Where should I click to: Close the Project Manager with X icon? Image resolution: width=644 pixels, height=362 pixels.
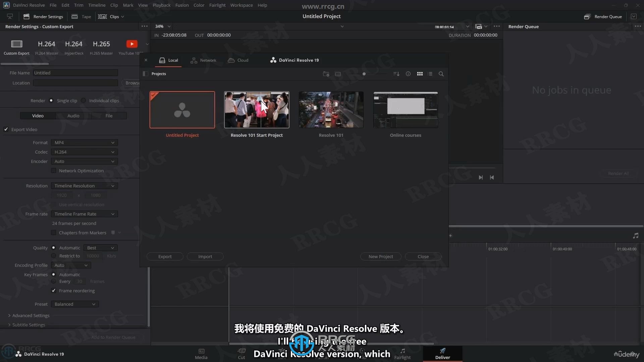pyautogui.click(x=146, y=60)
